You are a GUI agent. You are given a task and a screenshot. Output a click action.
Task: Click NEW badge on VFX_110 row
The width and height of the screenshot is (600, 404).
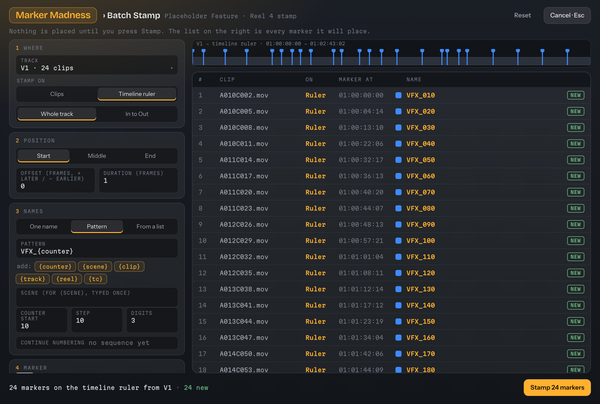click(576, 257)
